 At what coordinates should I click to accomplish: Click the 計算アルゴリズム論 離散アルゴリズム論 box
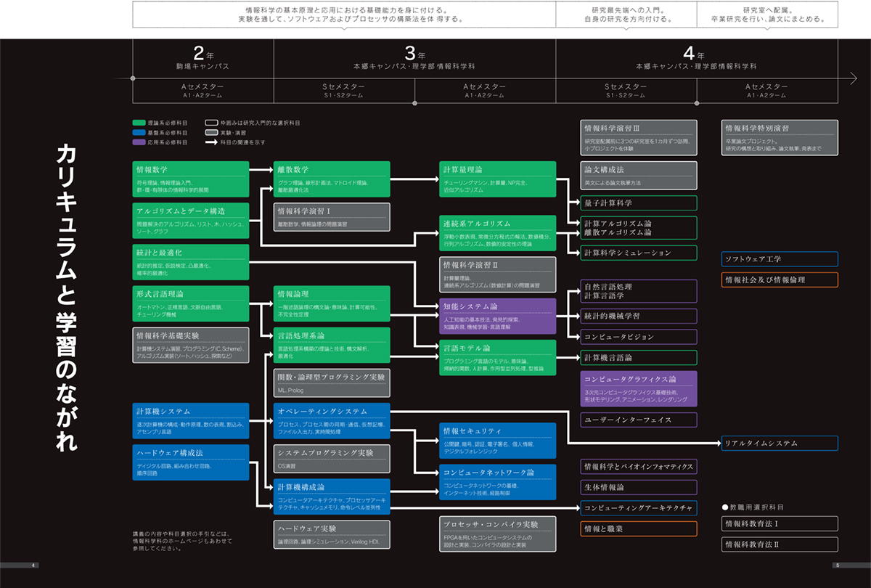coord(639,228)
